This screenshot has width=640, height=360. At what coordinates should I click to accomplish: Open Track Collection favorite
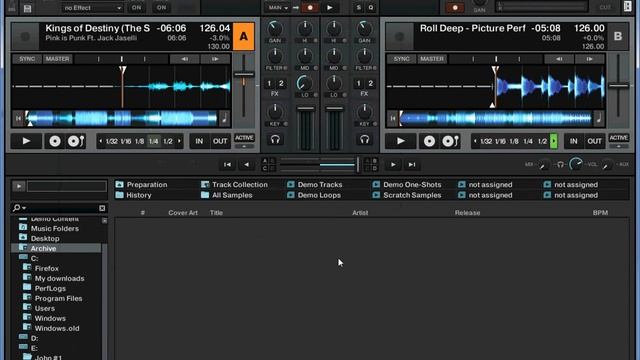[234, 184]
